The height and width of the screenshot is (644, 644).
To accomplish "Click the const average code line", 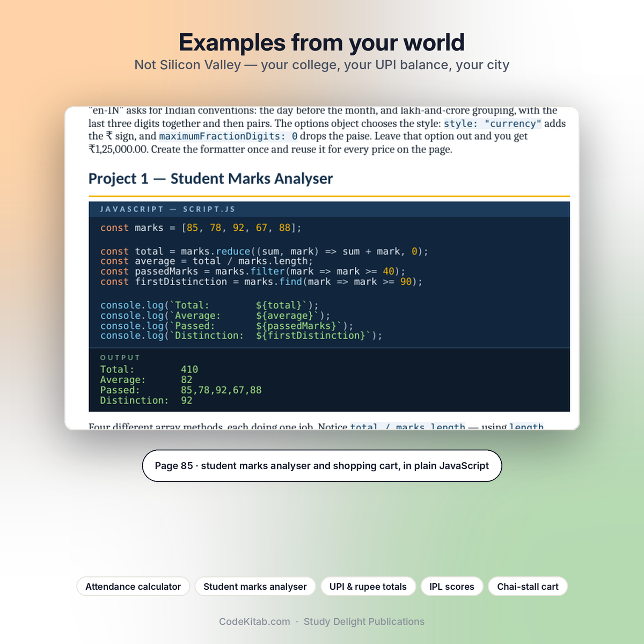I will pyautogui.click(x=206, y=261).
